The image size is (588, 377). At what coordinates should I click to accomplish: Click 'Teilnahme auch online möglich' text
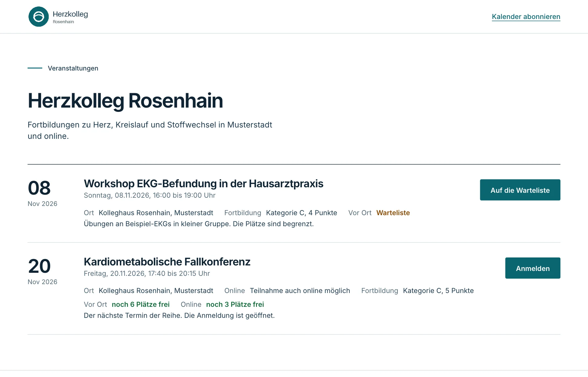tap(300, 291)
